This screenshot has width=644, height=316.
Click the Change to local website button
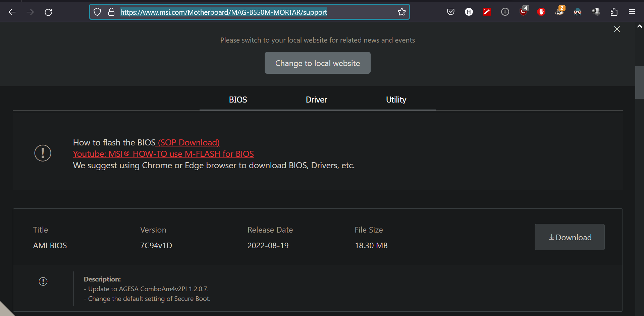pyautogui.click(x=318, y=63)
